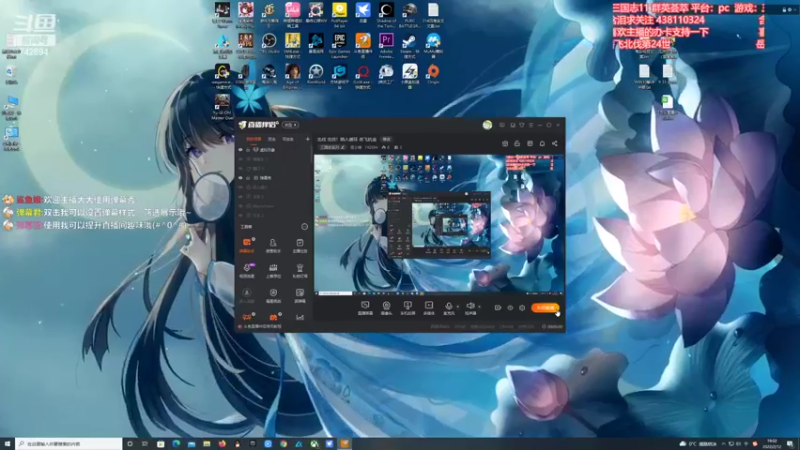Open the Adobe Premiere Pro desktop shortcut
Image resolution: width=800 pixels, height=450 pixels.
(386, 45)
